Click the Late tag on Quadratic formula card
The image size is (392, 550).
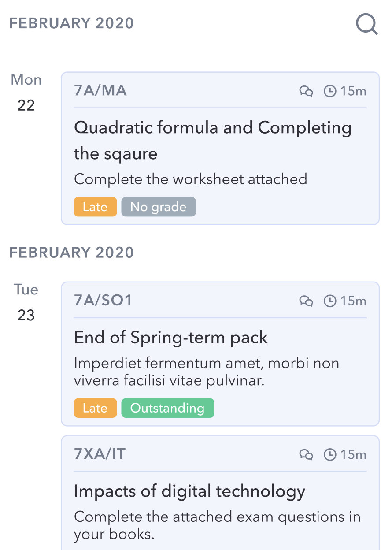point(95,207)
